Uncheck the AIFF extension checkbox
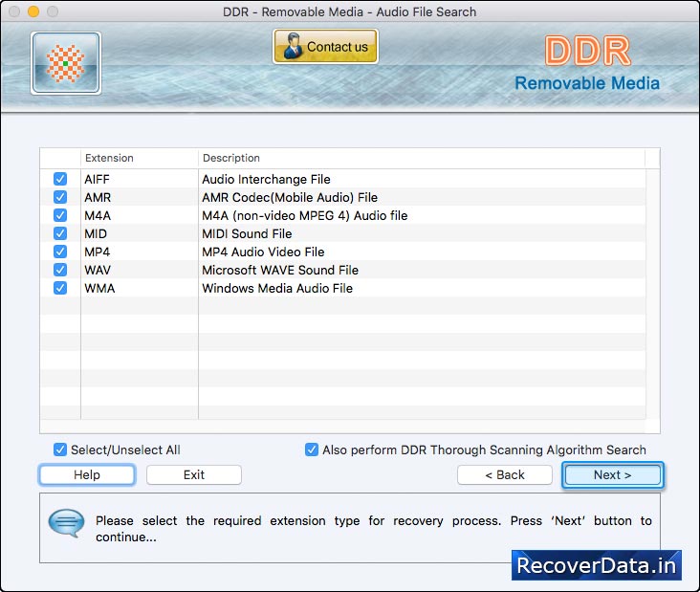Screen dimensions: 700x592 (x=60, y=179)
